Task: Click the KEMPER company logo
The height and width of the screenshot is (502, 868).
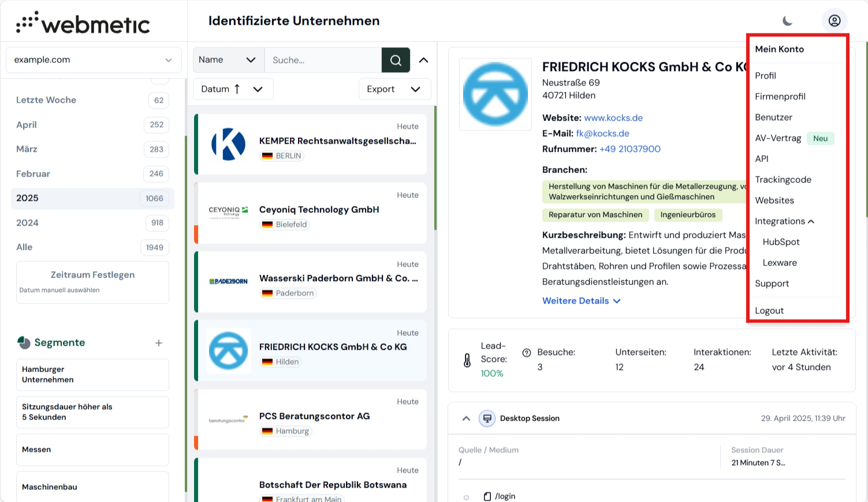Action: 229,144
